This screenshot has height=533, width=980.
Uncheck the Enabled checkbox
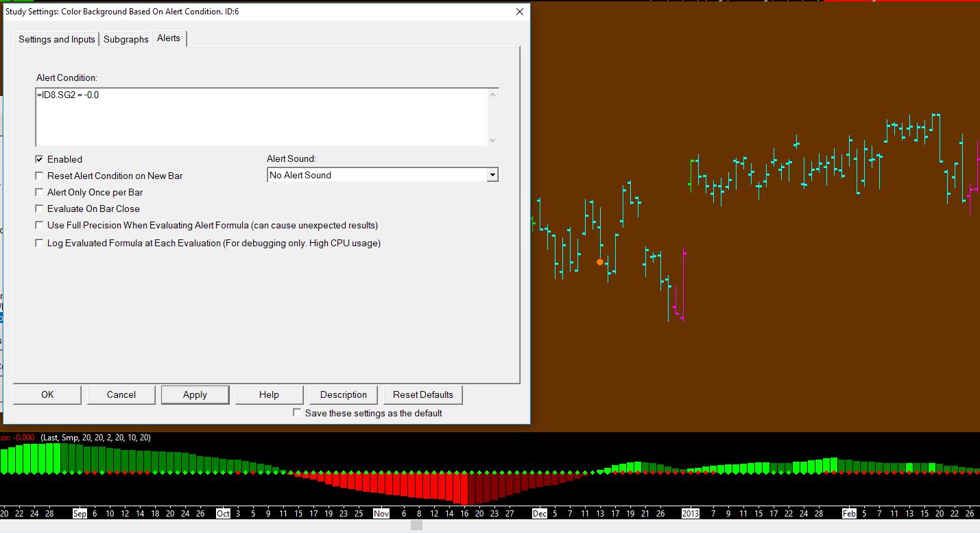click(40, 159)
